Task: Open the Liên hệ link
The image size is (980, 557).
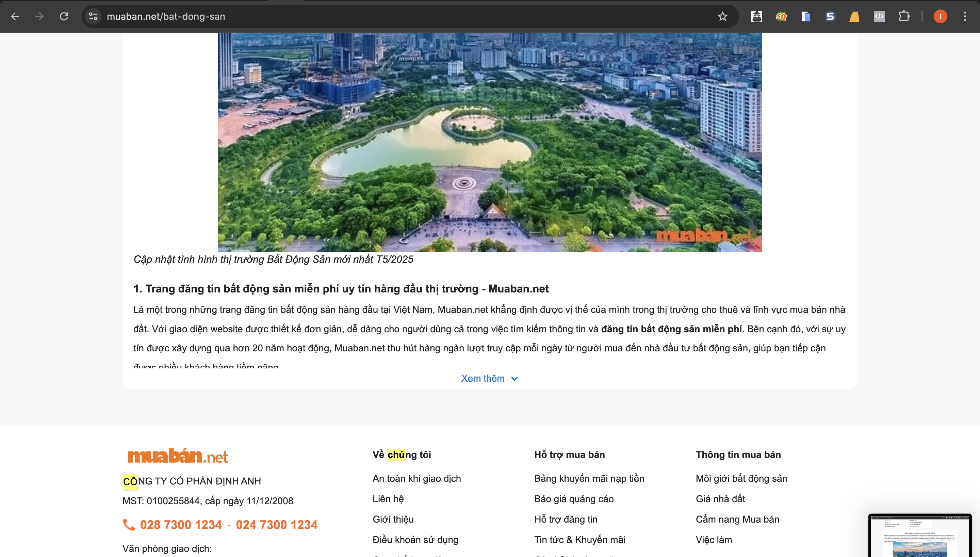Action: coord(388,499)
